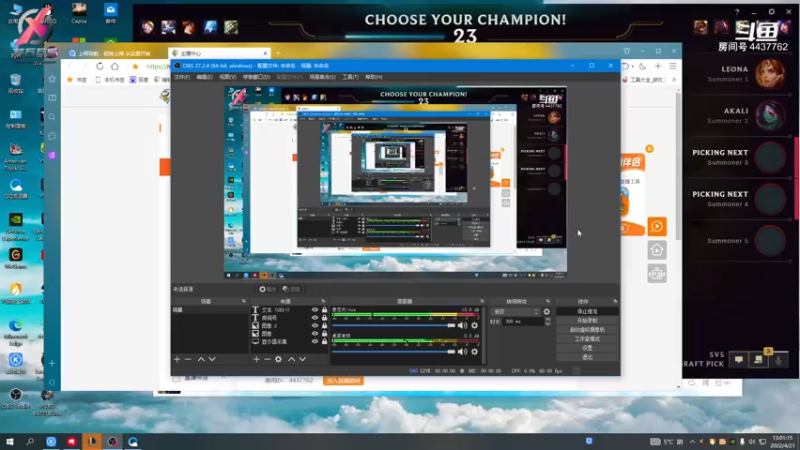Open chat icon in League champion select

739,360
